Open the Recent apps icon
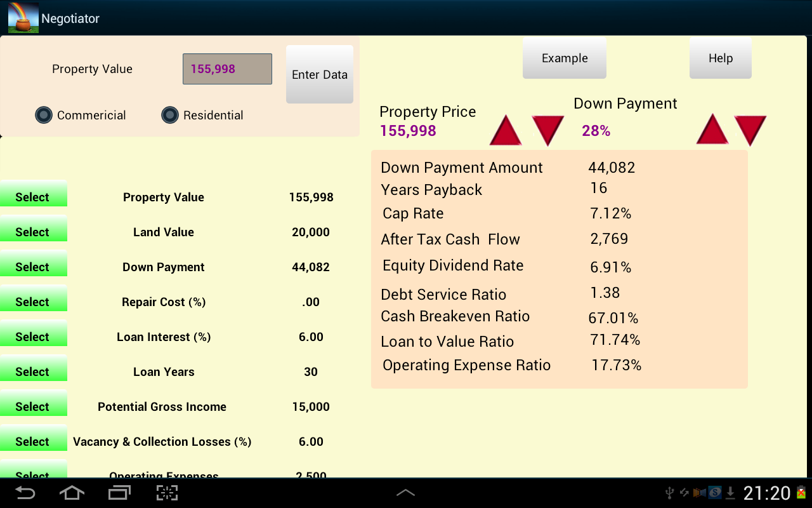The height and width of the screenshot is (508, 812). click(x=118, y=492)
